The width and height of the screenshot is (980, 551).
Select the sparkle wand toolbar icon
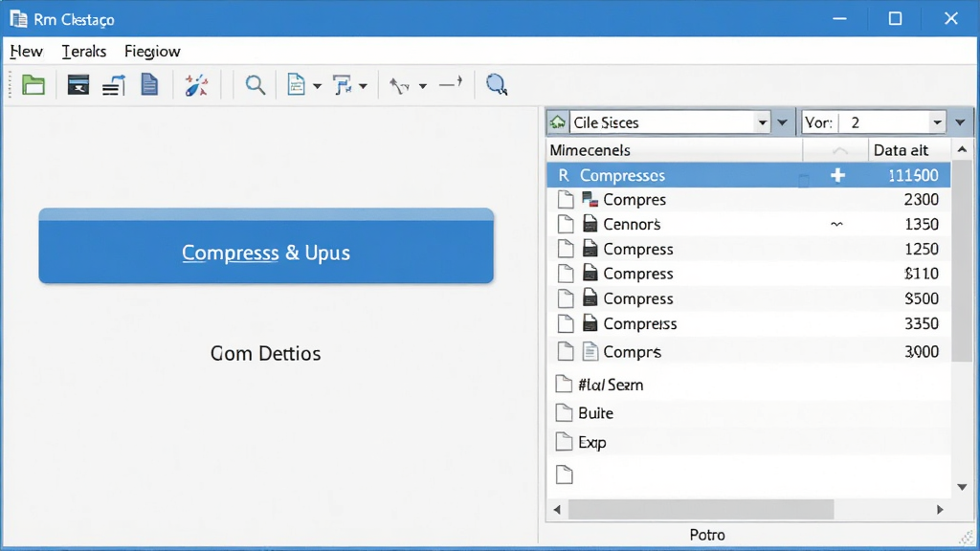[x=196, y=85]
